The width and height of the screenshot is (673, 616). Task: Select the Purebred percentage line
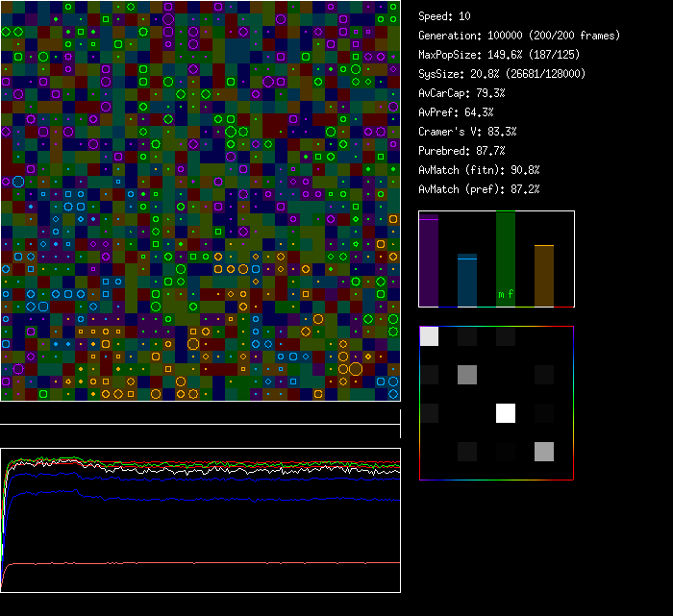point(464,151)
